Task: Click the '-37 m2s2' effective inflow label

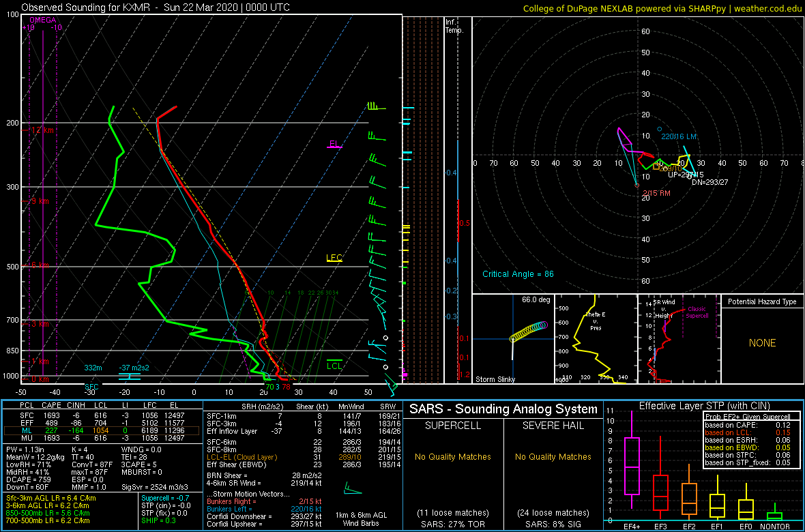Action: (x=134, y=368)
